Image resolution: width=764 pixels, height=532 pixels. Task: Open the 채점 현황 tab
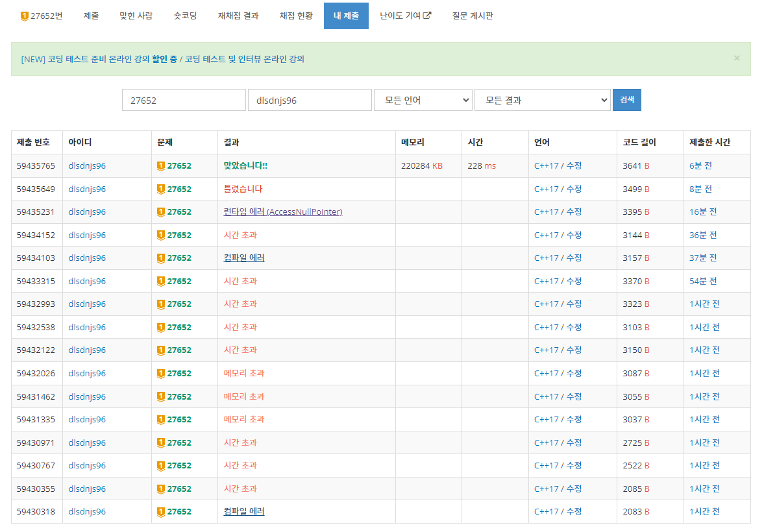[296, 16]
